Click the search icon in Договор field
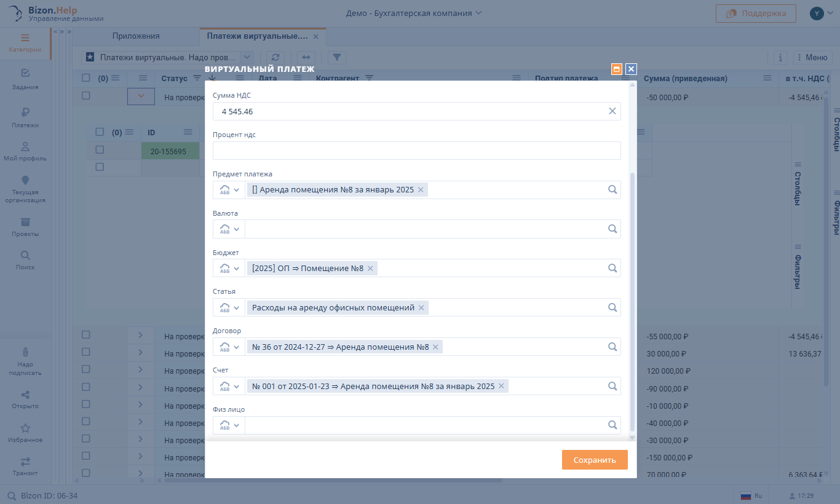840x504 pixels. coord(612,347)
